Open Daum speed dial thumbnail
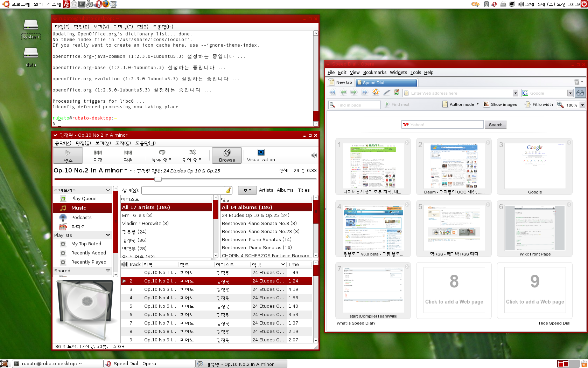 (454, 166)
